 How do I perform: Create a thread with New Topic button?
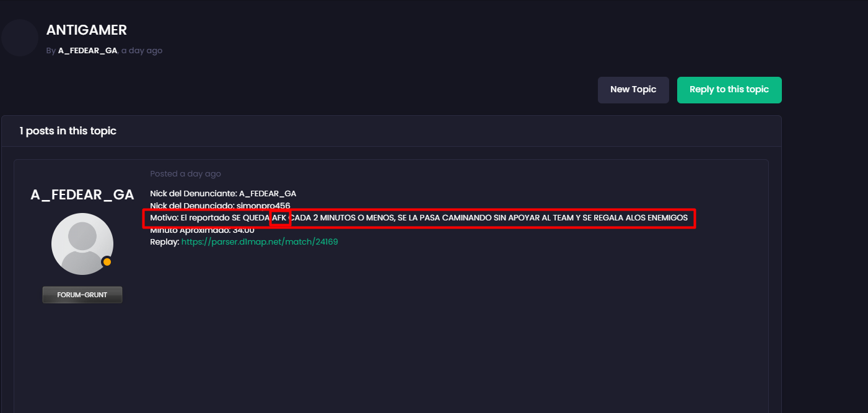633,90
